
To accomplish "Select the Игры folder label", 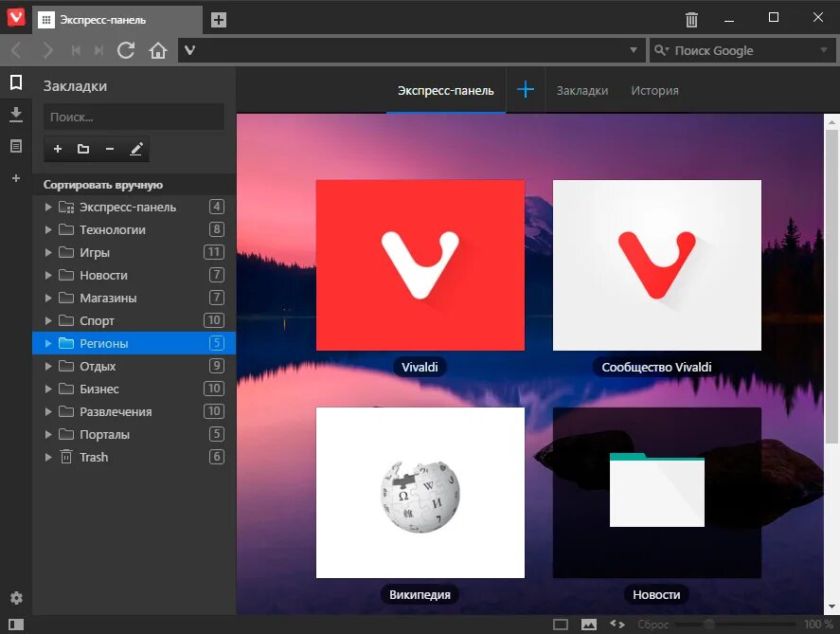I will (x=95, y=252).
